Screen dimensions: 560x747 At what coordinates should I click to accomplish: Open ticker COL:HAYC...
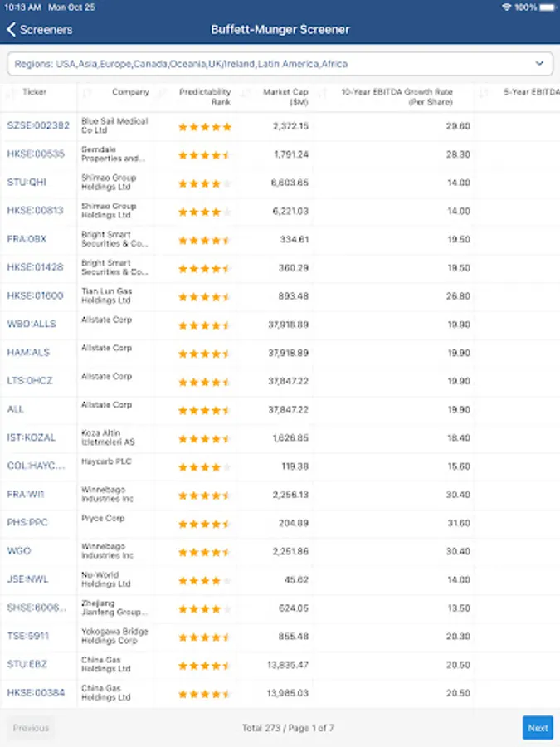36,466
